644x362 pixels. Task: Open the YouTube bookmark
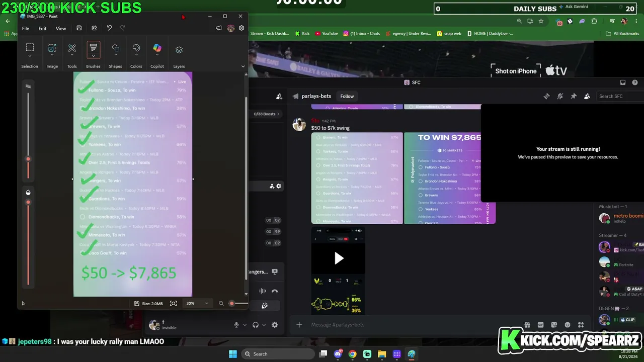326,34
